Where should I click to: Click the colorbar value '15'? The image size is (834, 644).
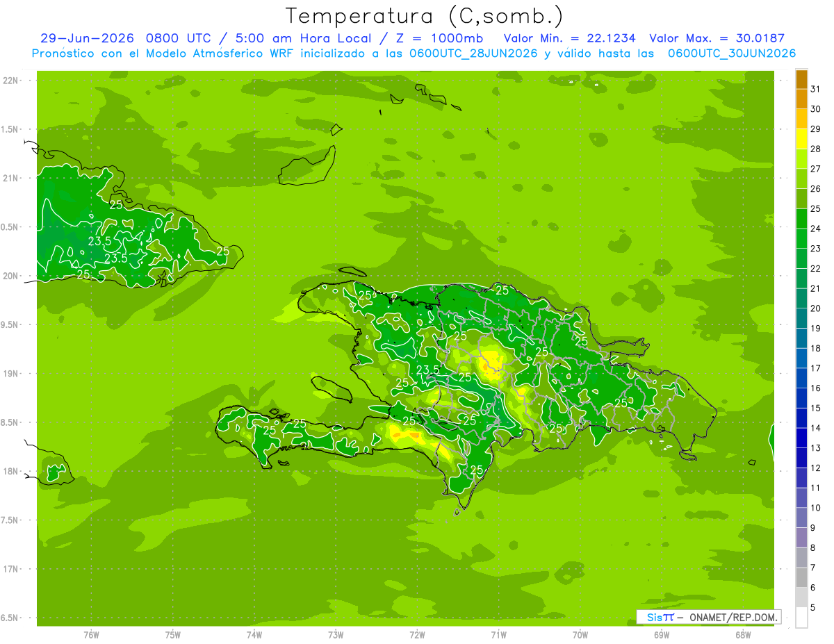coord(816,408)
